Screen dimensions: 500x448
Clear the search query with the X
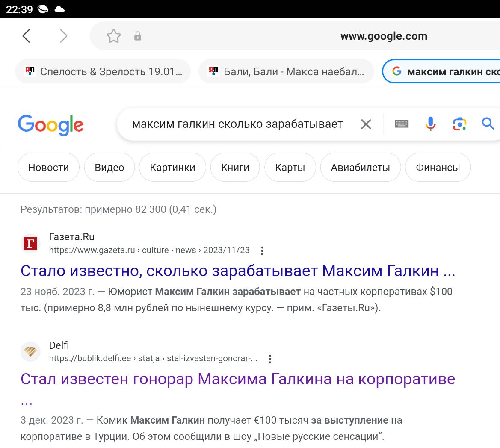point(366,124)
